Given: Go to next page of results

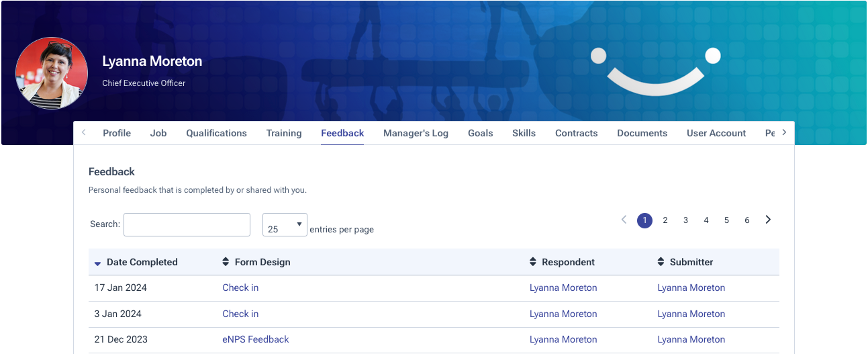Looking at the screenshot, I should [x=768, y=220].
